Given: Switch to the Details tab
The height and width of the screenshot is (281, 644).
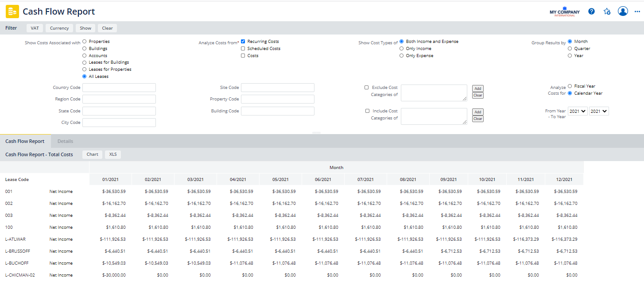Looking at the screenshot, I should [65, 141].
